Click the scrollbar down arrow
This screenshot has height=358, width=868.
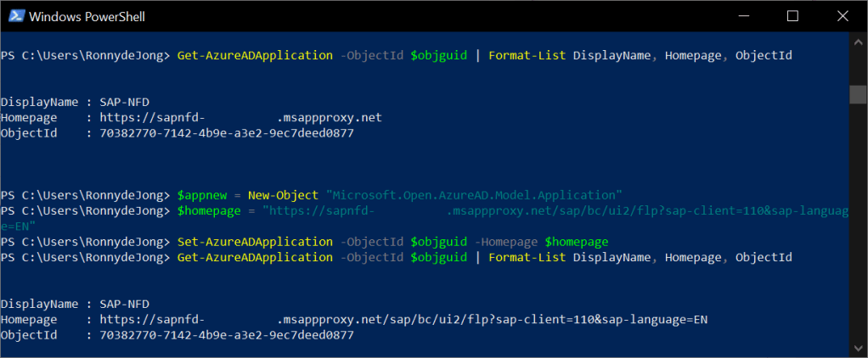point(858,349)
